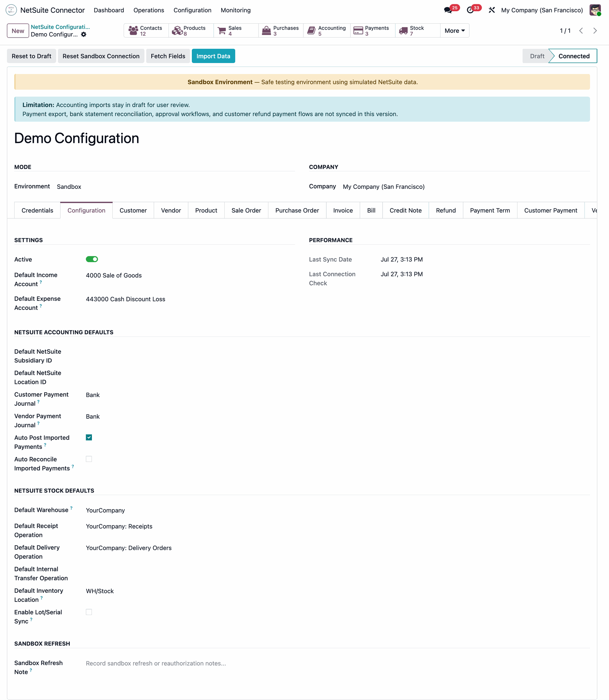Open the Payments card smart button
Image resolution: width=609 pixels, height=700 pixels.
click(x=373, y=31)
